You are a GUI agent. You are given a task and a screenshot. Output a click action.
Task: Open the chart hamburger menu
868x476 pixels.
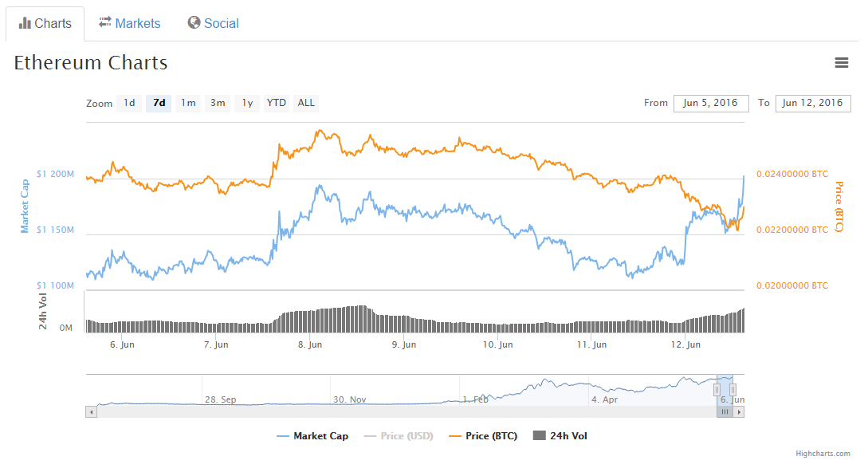pos(842,62)
